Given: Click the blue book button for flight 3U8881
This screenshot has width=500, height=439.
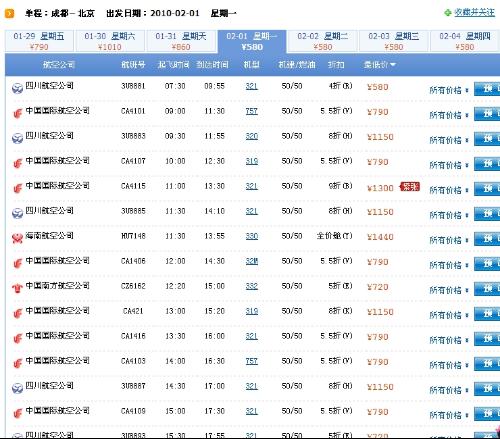Looking at the screenshot, I should click(x=487, y=89).
